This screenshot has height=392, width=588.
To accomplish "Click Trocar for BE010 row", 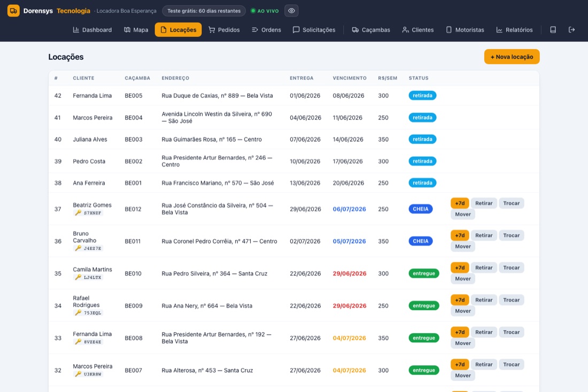I will pos(511,267).
